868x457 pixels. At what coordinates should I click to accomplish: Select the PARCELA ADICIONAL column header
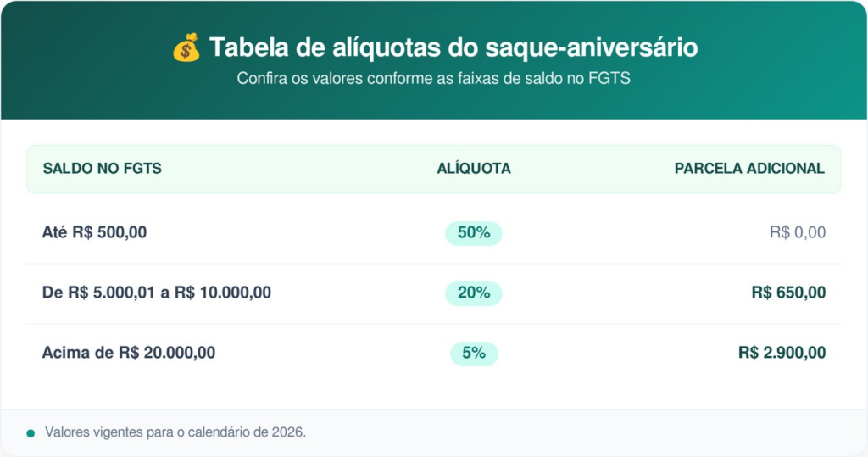coord(749,169)
